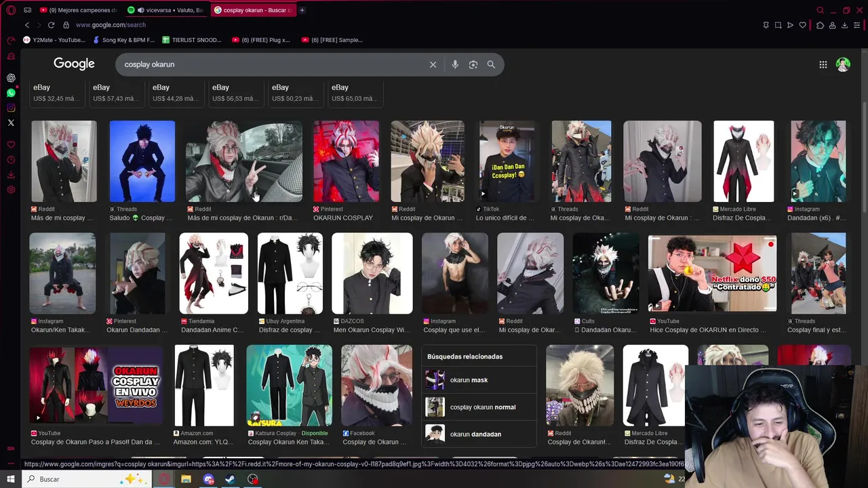
Task: Open X (Twitter) in the sidebar
Action: point(11,123)
